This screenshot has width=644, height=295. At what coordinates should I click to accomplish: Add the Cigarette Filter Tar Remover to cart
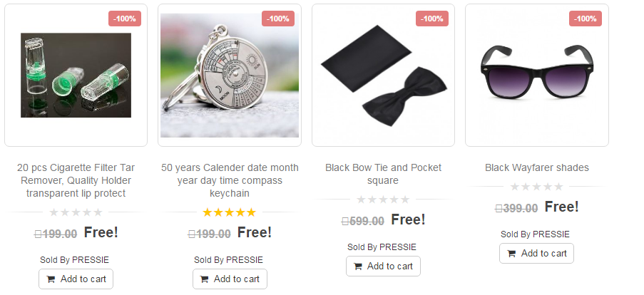76,279
